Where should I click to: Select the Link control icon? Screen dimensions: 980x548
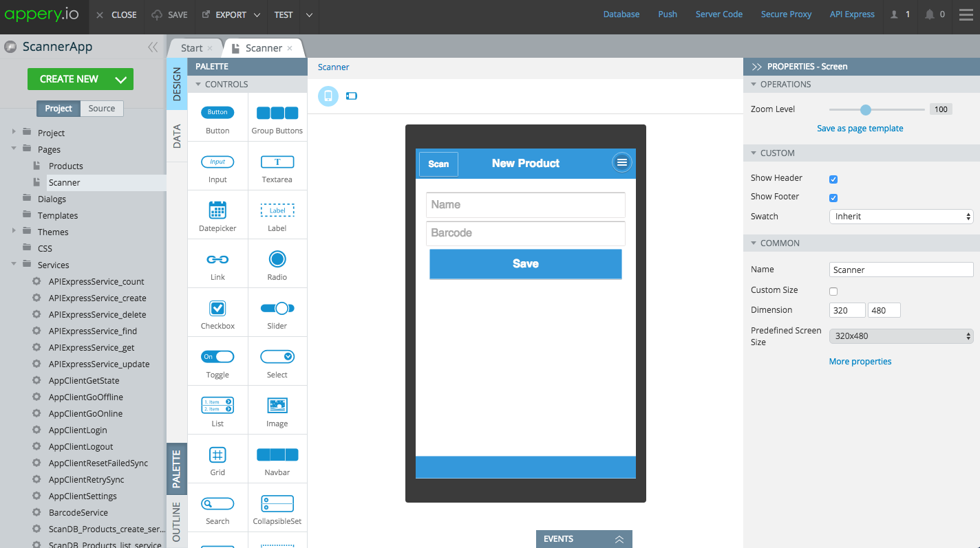[217, 259]
